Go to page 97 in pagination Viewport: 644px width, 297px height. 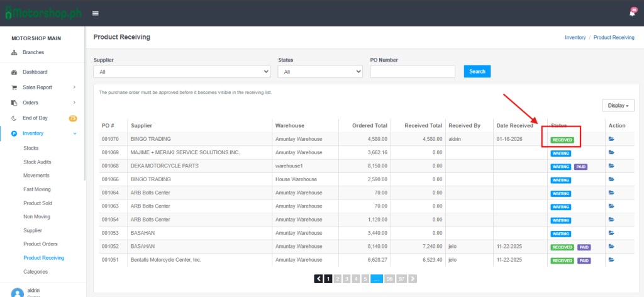tap(401, 278)
